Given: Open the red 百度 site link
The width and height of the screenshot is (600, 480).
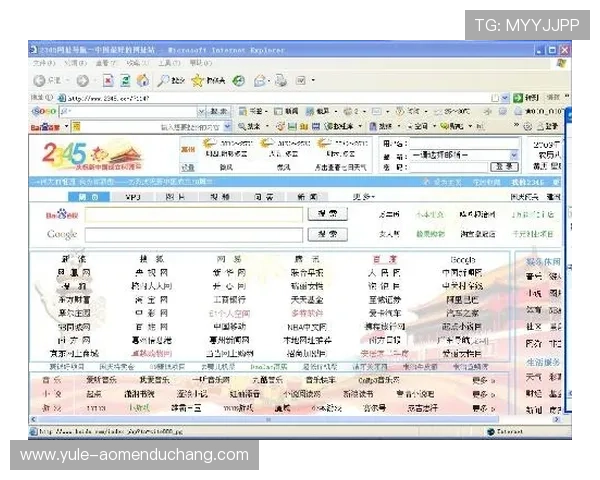Looking at the screenshot, I should (385, 260).
